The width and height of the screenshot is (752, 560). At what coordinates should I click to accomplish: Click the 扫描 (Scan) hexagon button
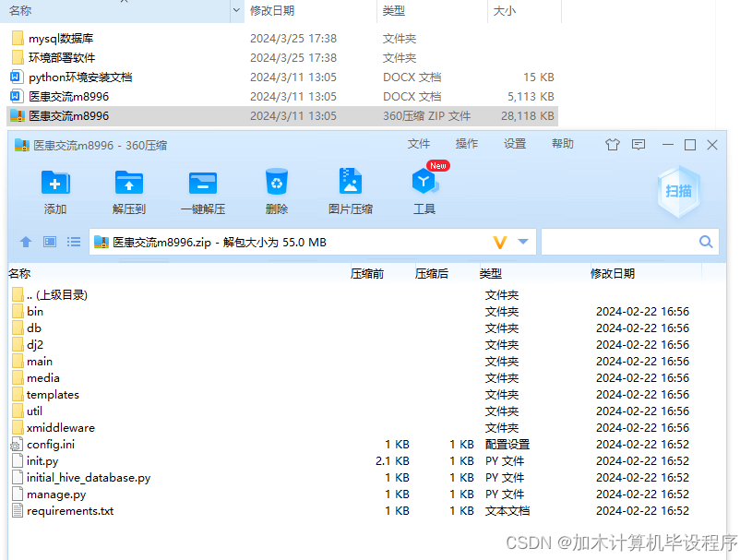(678, 191)
